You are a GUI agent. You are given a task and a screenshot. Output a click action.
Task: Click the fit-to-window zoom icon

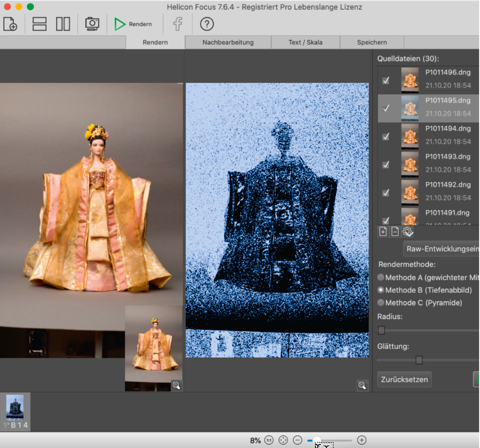coord(283,440)
